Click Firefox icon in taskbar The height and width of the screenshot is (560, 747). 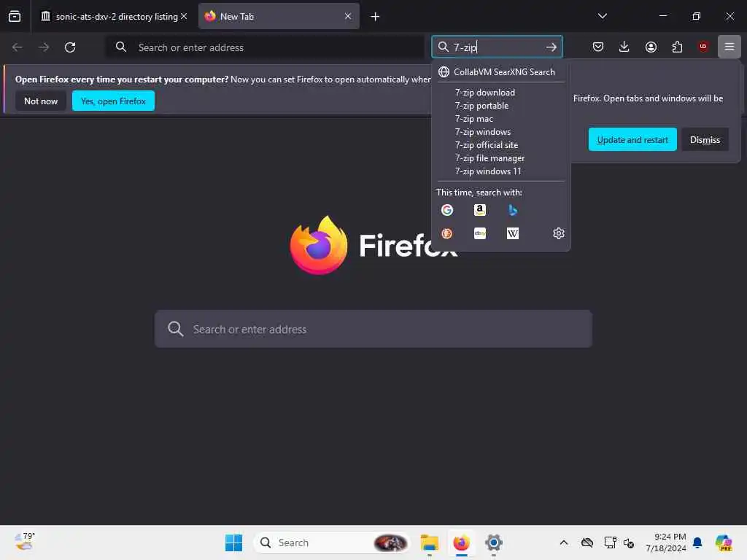point(461,542)
